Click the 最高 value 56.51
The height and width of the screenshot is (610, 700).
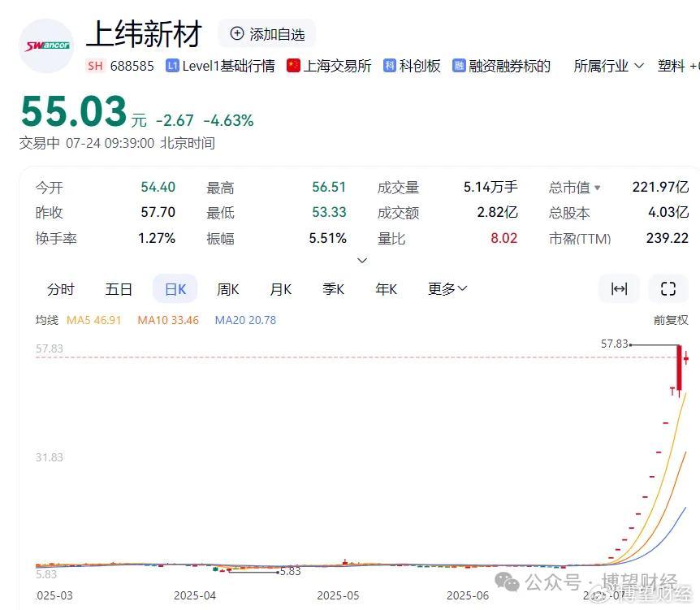click(x=329, y=187)
